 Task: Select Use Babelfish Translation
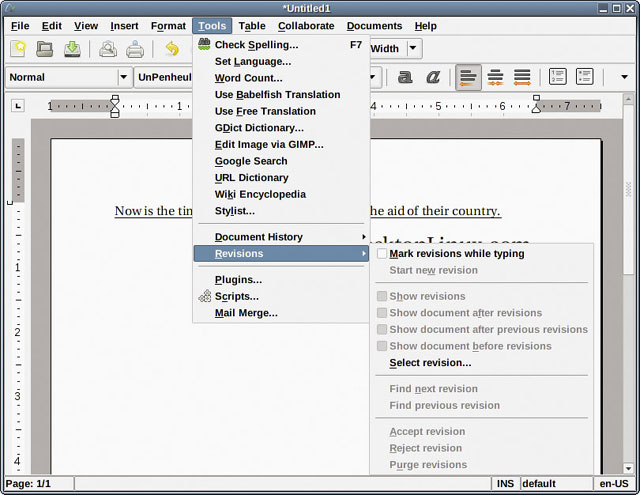281,95
